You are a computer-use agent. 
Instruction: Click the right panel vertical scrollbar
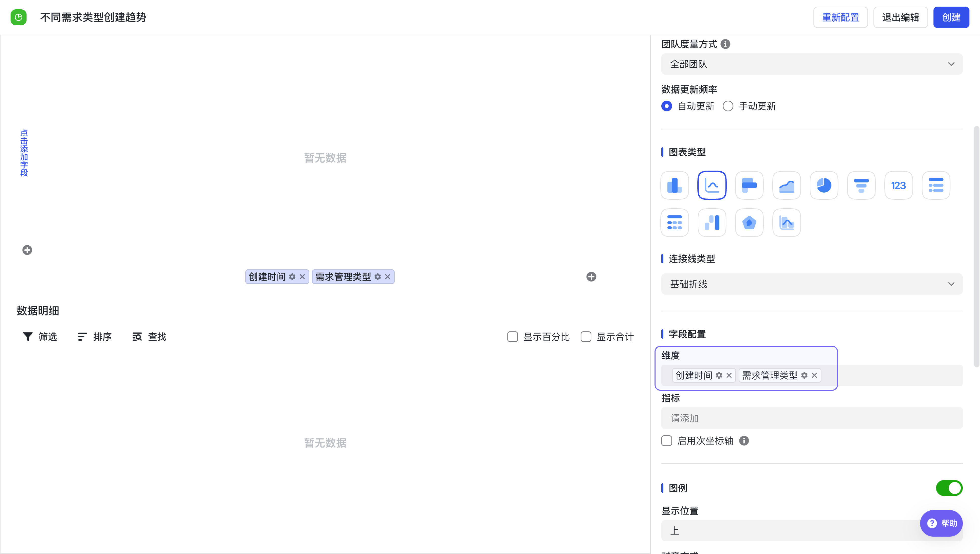[x=976, y=247]
